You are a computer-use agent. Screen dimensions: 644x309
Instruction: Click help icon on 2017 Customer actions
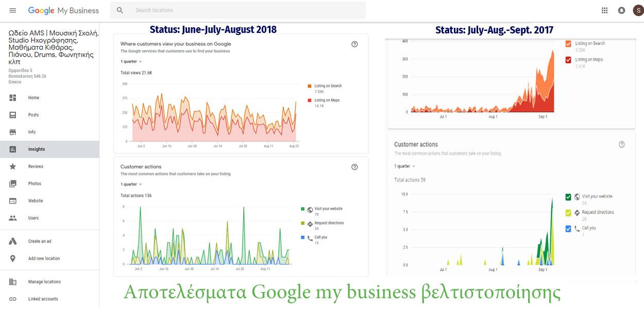[621, 145]
